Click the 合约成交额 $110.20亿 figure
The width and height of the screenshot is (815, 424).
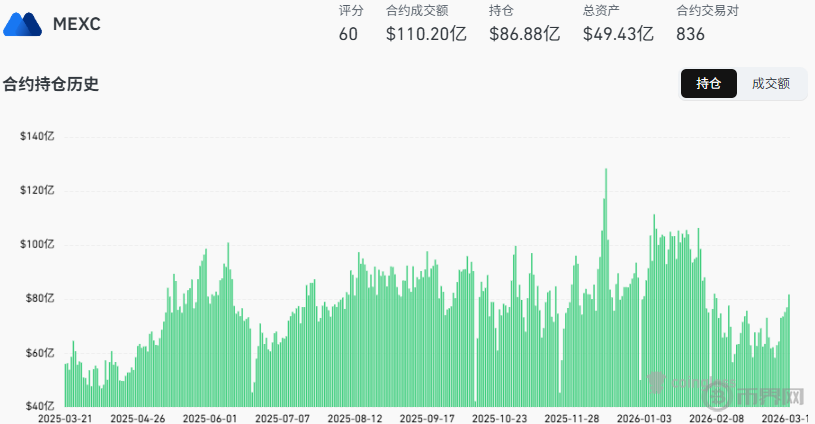[426, 34]
